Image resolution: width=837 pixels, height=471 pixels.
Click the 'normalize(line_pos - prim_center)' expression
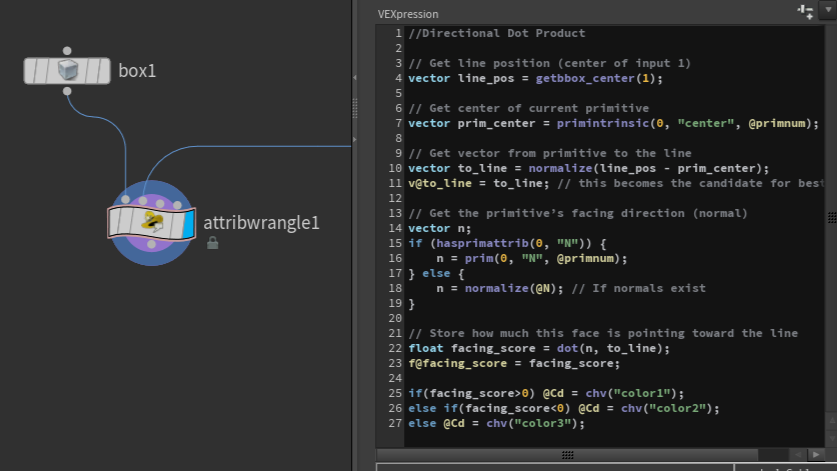tap(645, 168)
